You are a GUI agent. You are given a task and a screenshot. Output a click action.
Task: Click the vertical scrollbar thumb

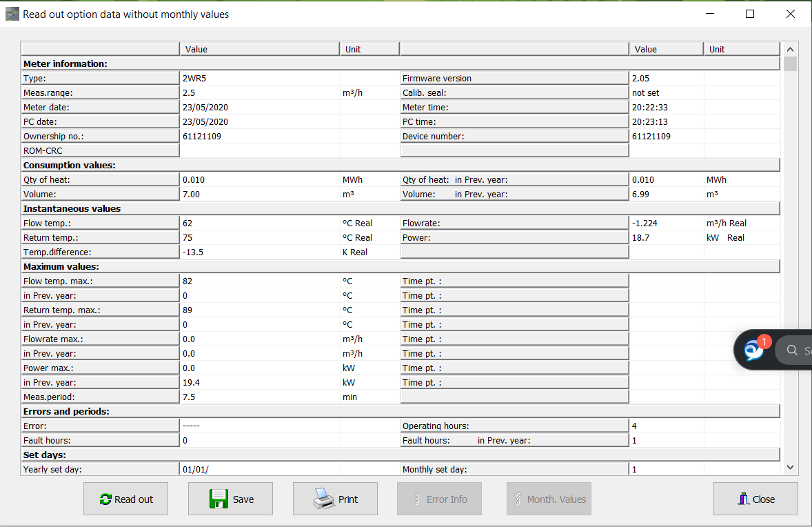[790, 64]
